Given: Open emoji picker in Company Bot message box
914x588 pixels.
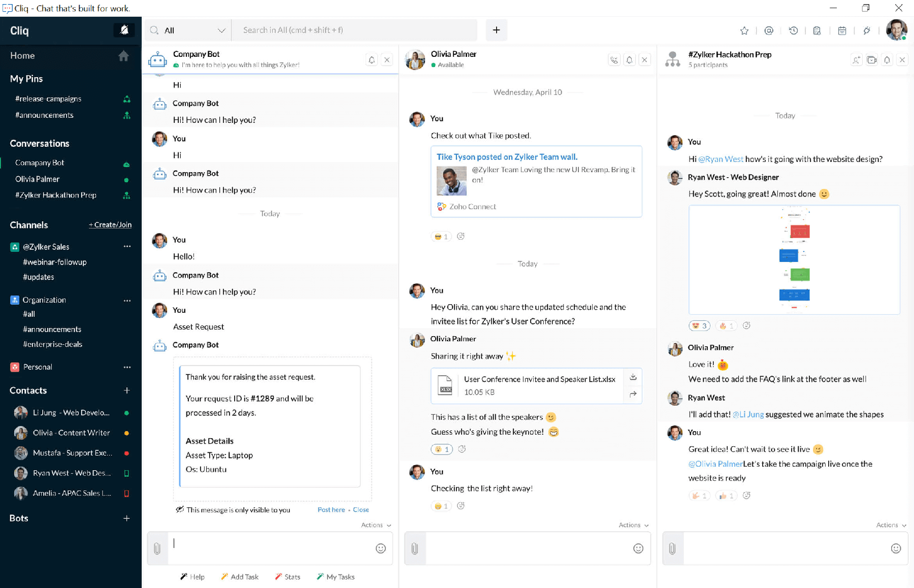Looking at the screenshot, I should 381,548.
